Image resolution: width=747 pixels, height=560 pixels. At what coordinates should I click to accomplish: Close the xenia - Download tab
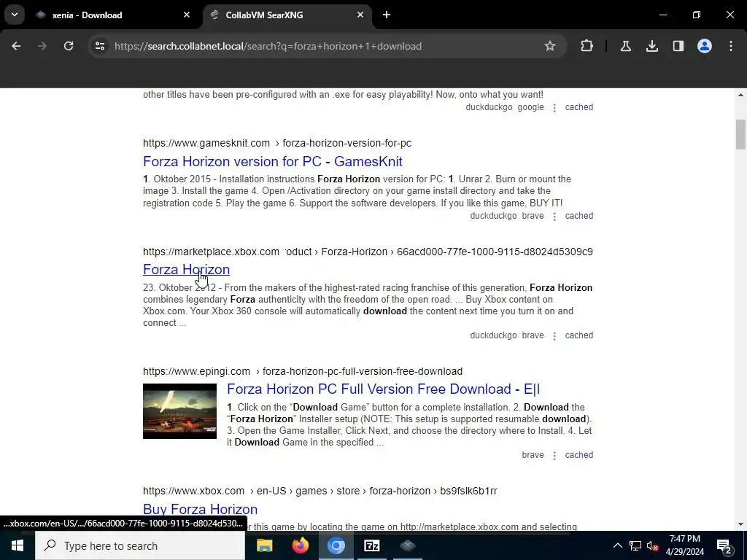pyautogui.click(x=187, y=15)
